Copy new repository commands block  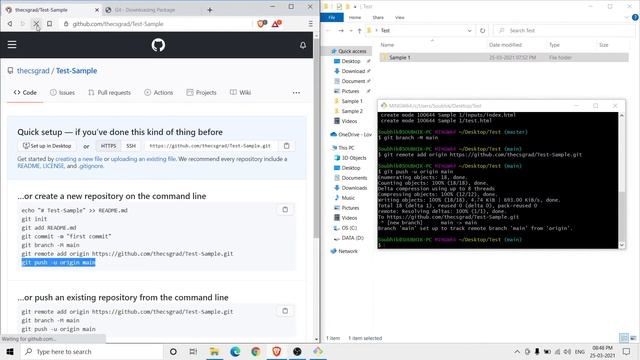(285, 209)
